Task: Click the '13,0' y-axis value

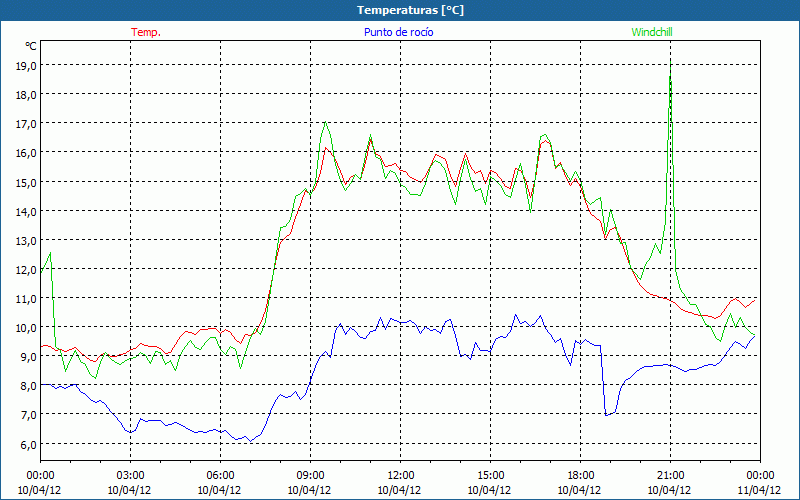Action: tap(26, 240)
